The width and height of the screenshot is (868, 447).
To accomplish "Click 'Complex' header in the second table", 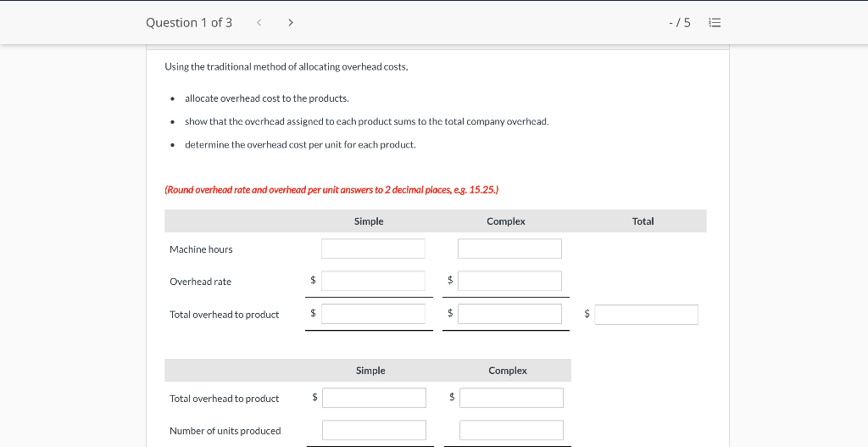I will [x=508, y=371].
